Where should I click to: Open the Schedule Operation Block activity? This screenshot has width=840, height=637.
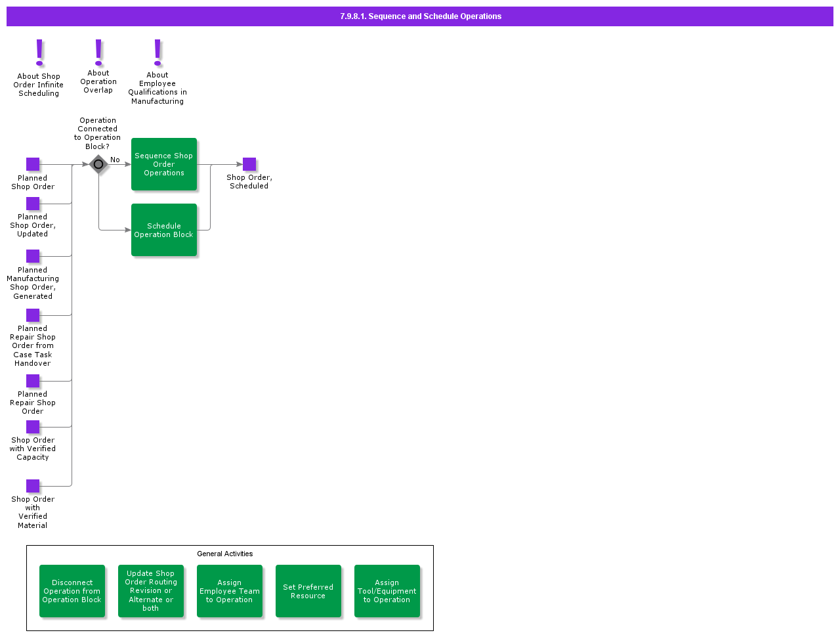(164, 230)
